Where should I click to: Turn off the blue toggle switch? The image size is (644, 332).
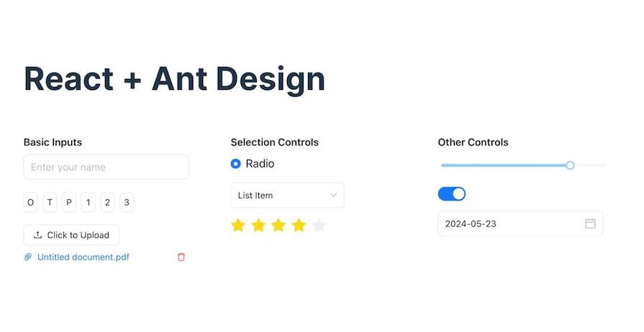[x=452, y=194]
